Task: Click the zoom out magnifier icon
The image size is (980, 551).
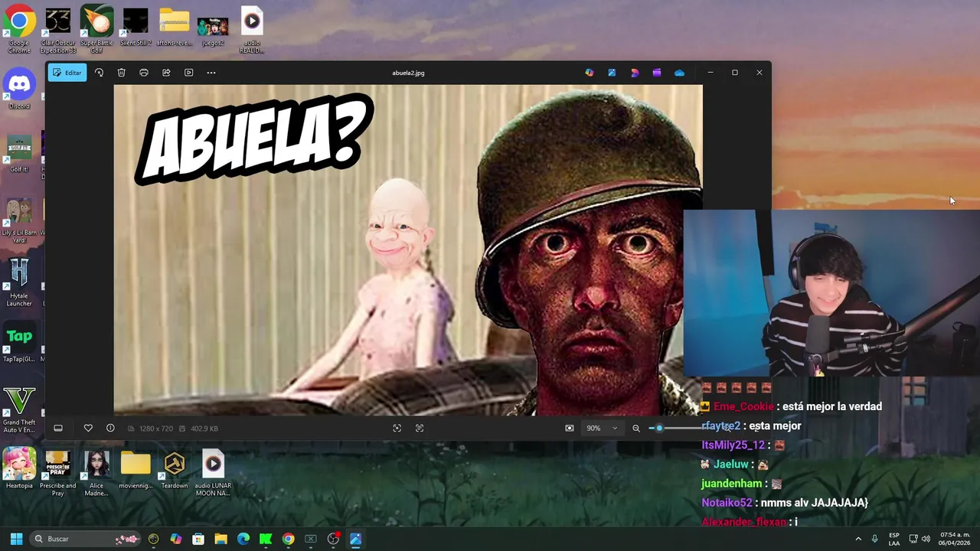Action: click(636, 429)
